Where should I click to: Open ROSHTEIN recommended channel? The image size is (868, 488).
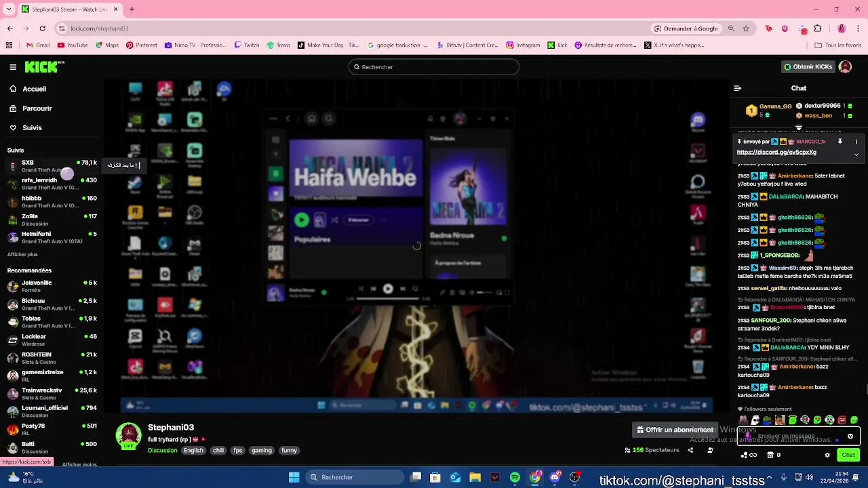pos(52,358)
